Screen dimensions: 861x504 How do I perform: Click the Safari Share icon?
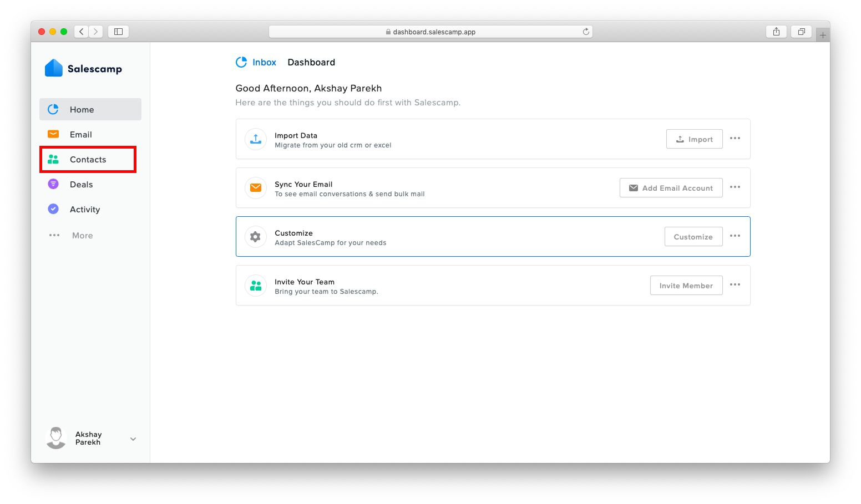[777, 32]
